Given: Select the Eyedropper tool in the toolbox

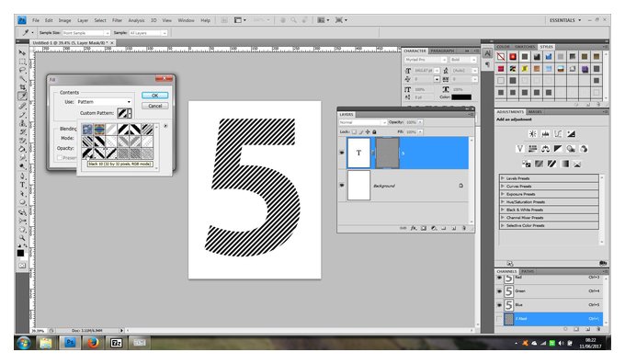Looking at the screenshot, I should (22, 97).
